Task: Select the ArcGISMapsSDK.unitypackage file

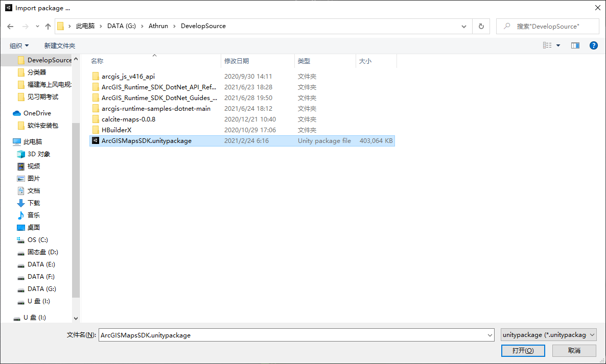Action: tap(148, 140)
